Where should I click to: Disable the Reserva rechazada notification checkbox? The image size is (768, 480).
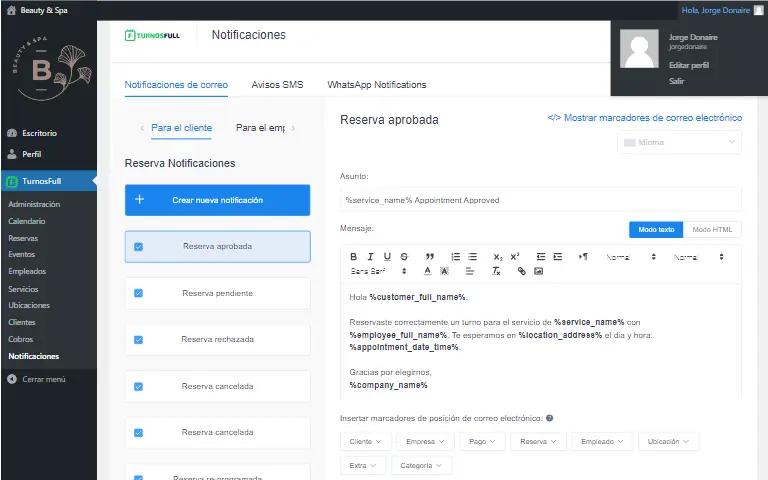coord(138,340)
